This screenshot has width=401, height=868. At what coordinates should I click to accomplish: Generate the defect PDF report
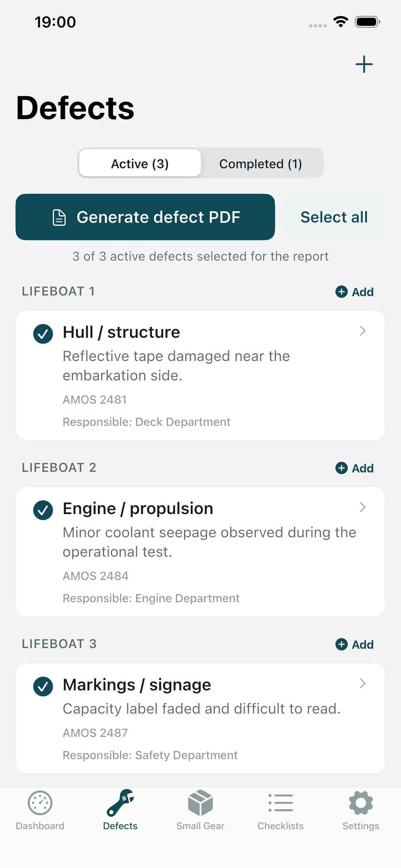click(145, 217)
